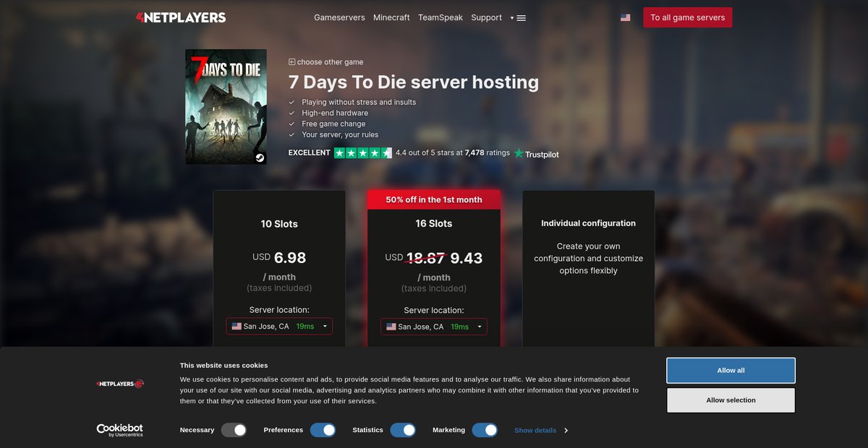Viewport: 868px width, 448px height.
Task: Click the 7 Days To Die server hosting heading
Action: tap(414, 82)
